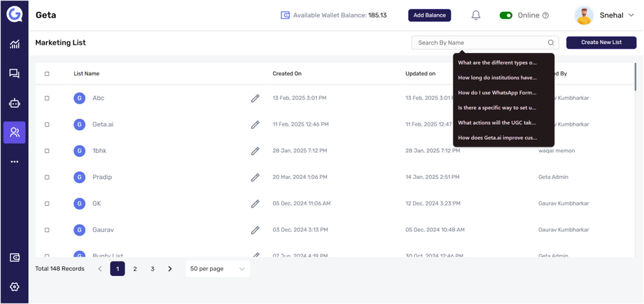Viewport: 644px width, 304px height.
Task: Open the Snehal profile dropdown
Action: click(605, 15)
